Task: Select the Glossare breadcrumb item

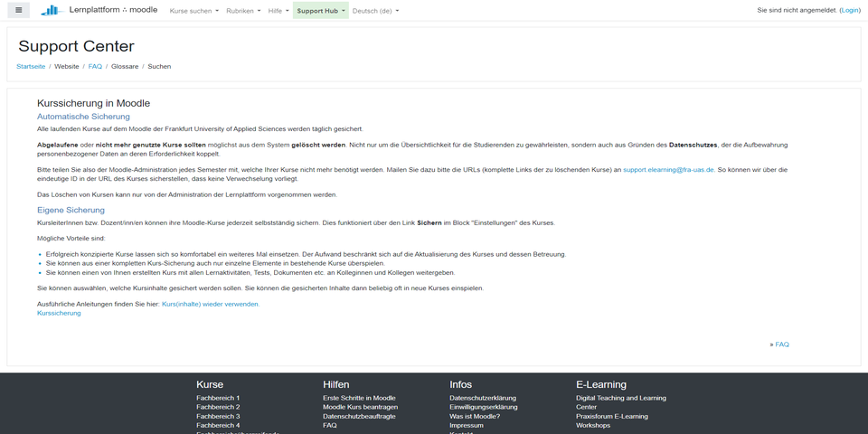Action: point(125,66)
